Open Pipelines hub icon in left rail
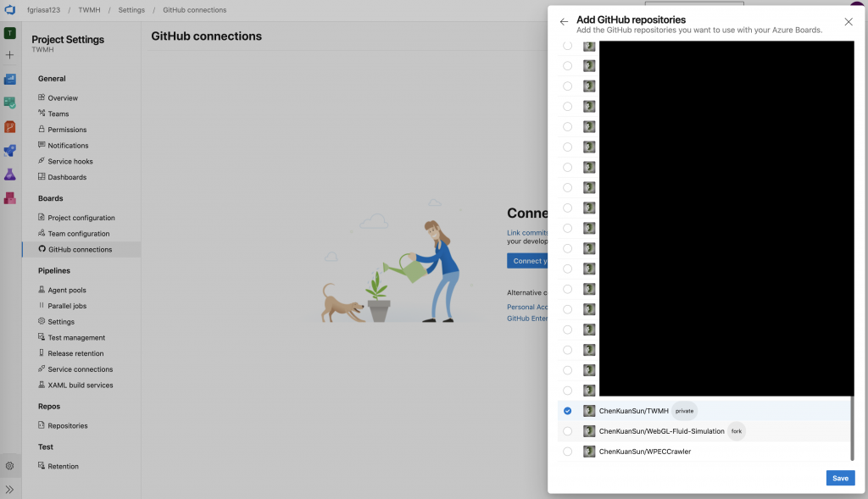Screen dimensions: 868x499 pos(10,151)
